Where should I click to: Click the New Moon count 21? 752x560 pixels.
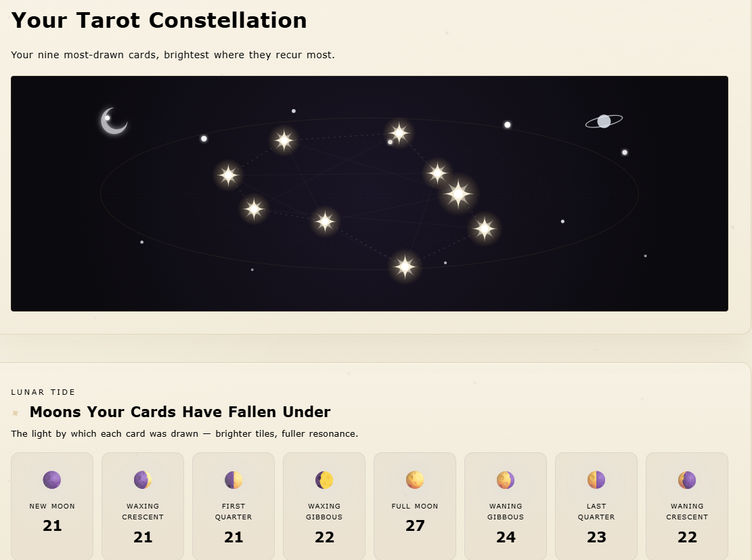[x=52, y=526]
